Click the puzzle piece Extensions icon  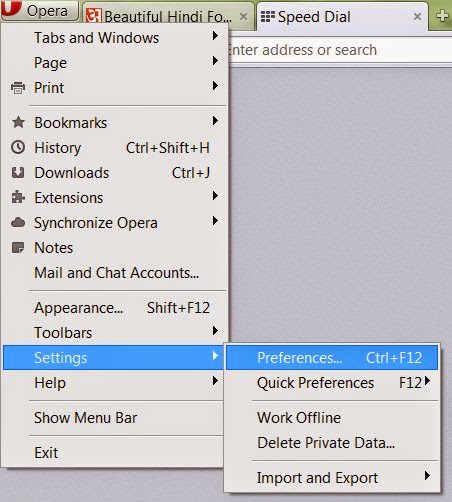click(18, 197)
